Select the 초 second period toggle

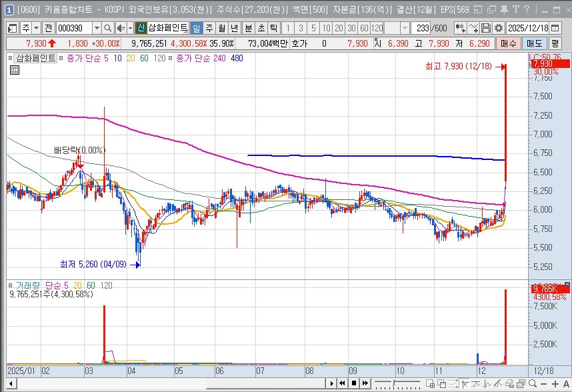tap(261, 28)
